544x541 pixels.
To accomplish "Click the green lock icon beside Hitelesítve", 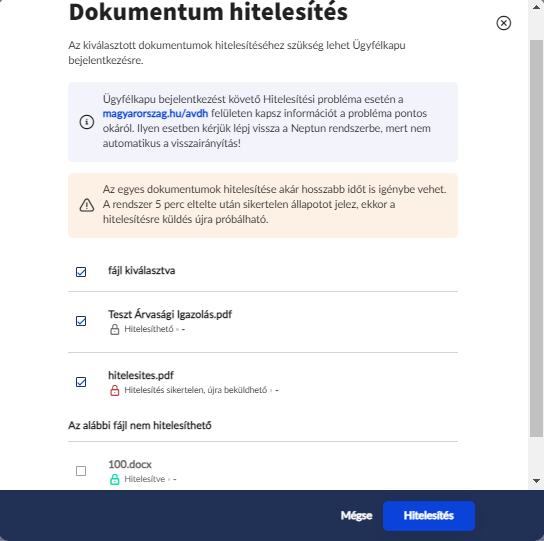I will coord(114,479).
